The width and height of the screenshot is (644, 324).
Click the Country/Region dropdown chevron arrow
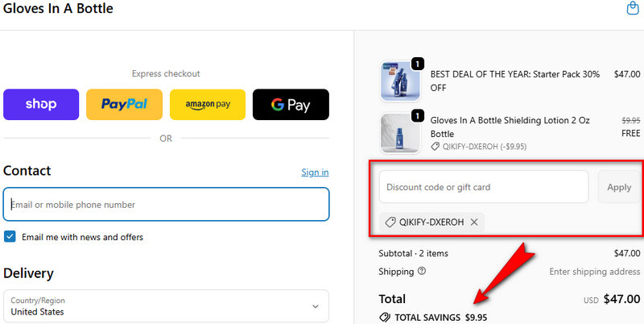coord(314,306)
